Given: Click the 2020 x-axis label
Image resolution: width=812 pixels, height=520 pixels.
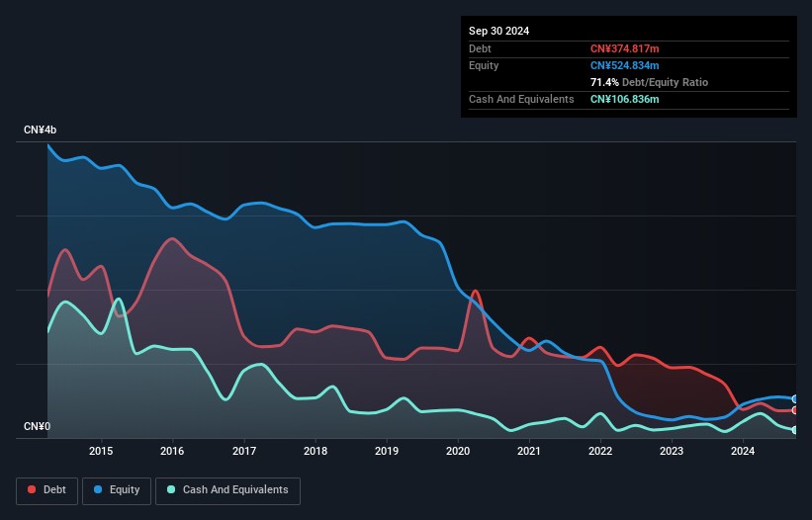Looking at the screenshot, I should pos(458,451).
